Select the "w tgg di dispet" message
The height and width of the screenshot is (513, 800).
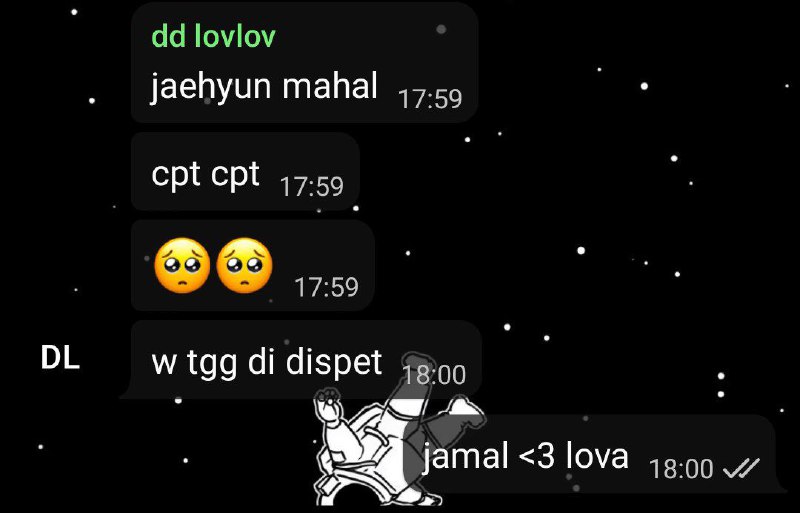302,359
